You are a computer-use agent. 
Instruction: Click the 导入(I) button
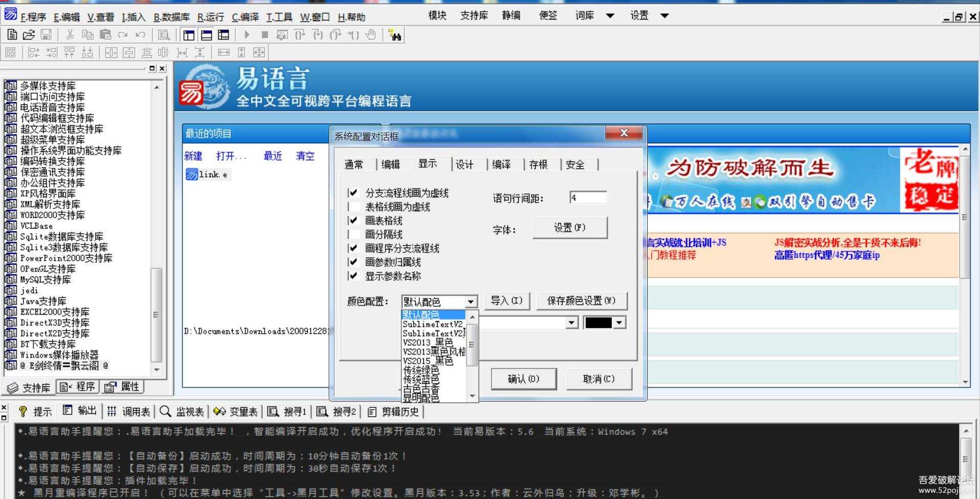click(x=507, y=301)
